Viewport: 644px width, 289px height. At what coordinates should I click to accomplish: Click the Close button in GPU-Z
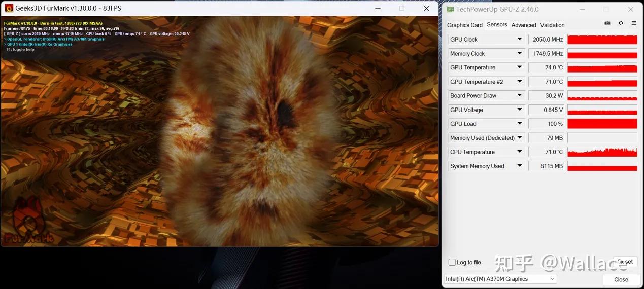pyautogui.click(x=621, y=279)
